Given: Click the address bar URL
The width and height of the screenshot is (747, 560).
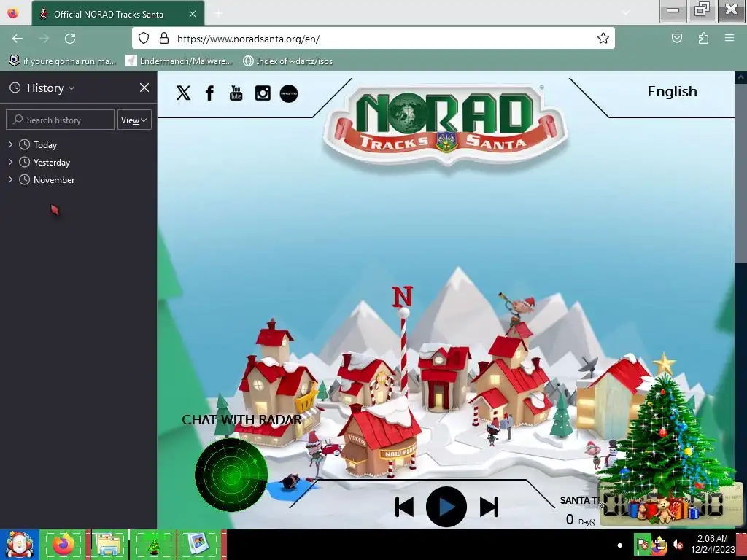Looking at the screenshot, I should point(248,39).
